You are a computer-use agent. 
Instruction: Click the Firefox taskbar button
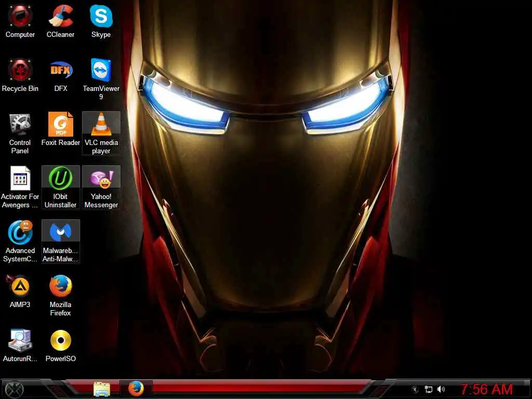tap(136, 389)
